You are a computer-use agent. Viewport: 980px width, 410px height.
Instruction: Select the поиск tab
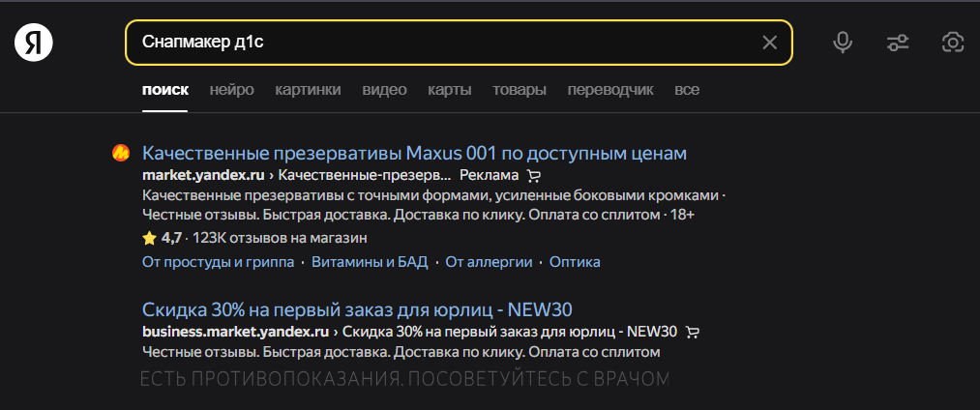(x=165, y=90)
